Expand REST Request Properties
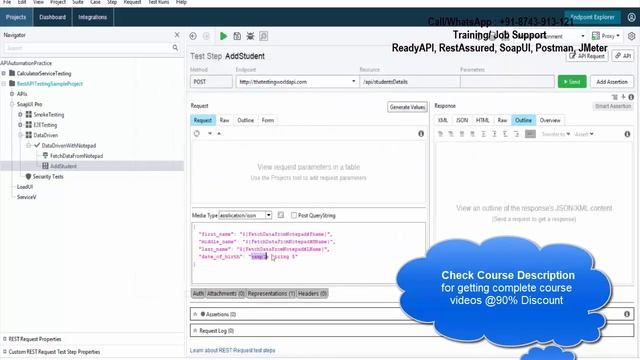The height and width of the screenshot is (360, 640). 5,339
